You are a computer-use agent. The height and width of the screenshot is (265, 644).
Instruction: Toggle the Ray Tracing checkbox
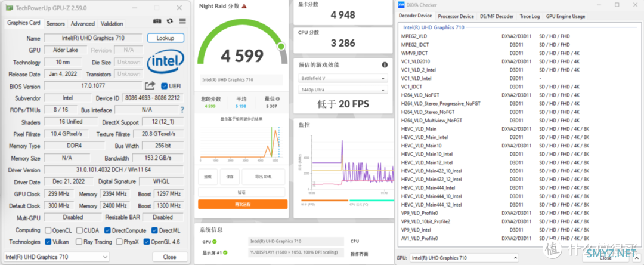80,242
